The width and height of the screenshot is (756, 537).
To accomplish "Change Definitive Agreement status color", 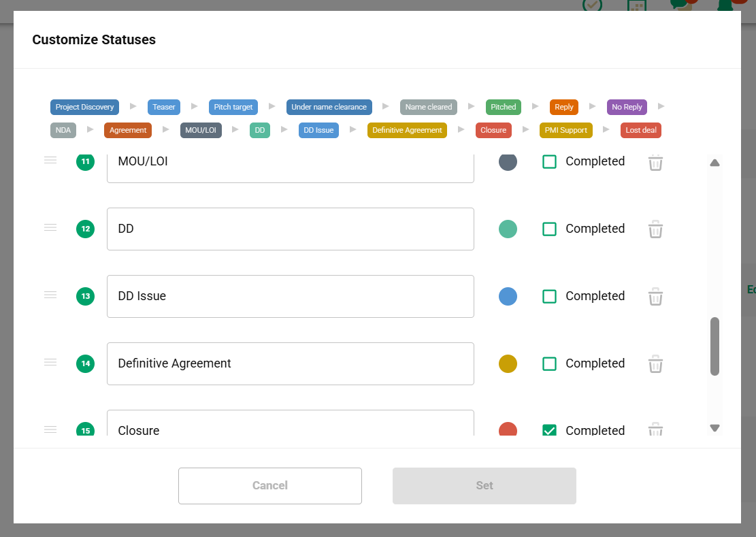I will pyautogui.click(x=508, y=363).
